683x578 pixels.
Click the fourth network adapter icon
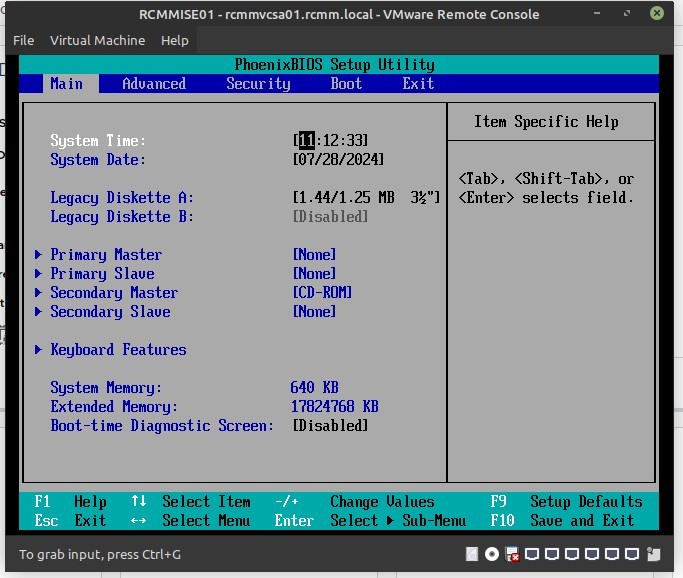(x=592, y=554)
